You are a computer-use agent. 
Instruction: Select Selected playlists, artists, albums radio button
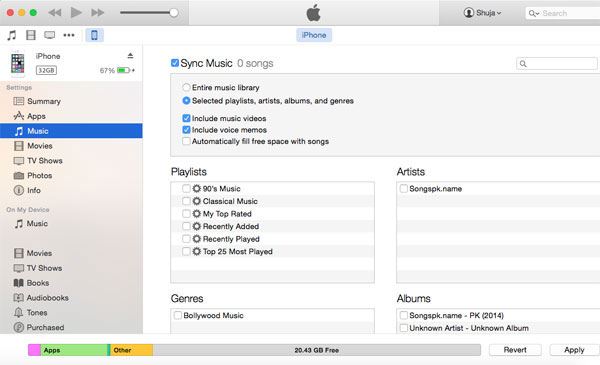pyautogui.click(x=186, y=101)
